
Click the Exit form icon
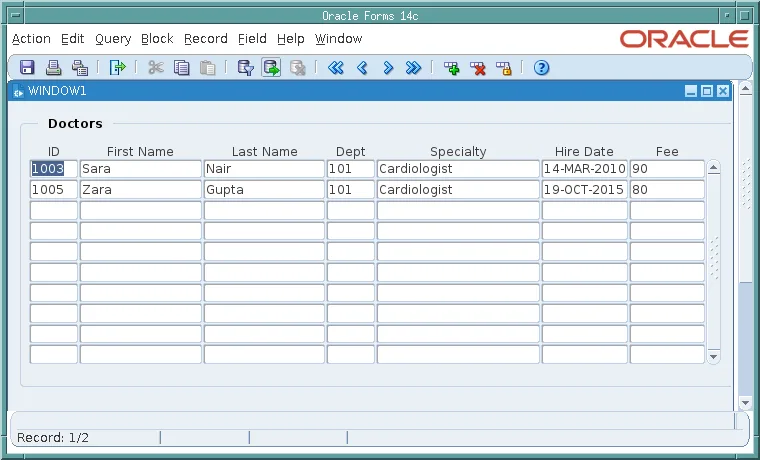(117, 67)
